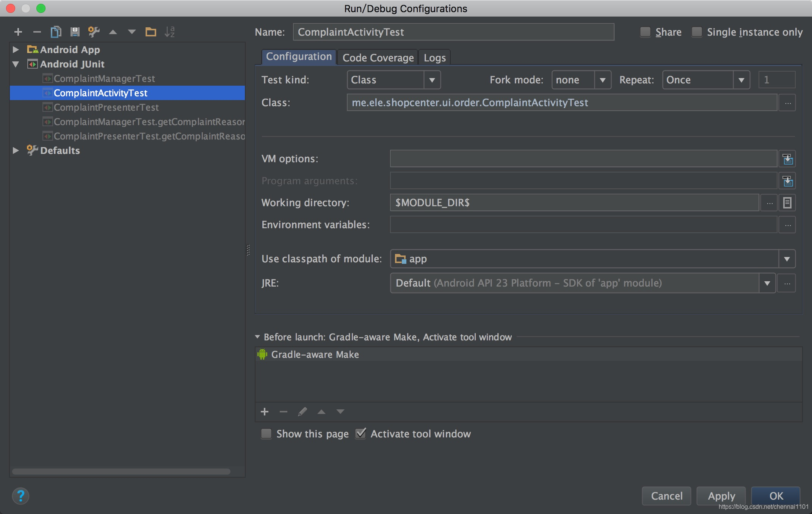Image resolution: width=812 pixels, height=514 pixels.
Task: Enable the Share checkbox
Action: 645,32
